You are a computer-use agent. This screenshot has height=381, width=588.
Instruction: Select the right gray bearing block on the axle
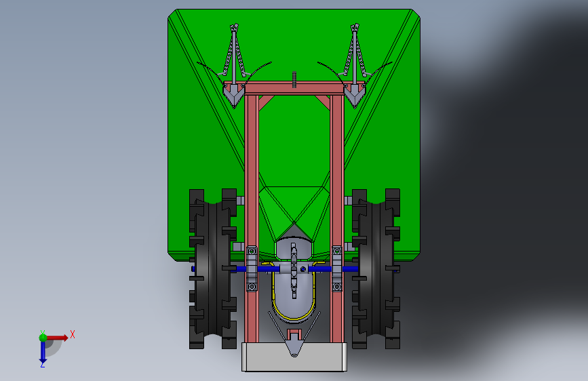tap(337, 268)
